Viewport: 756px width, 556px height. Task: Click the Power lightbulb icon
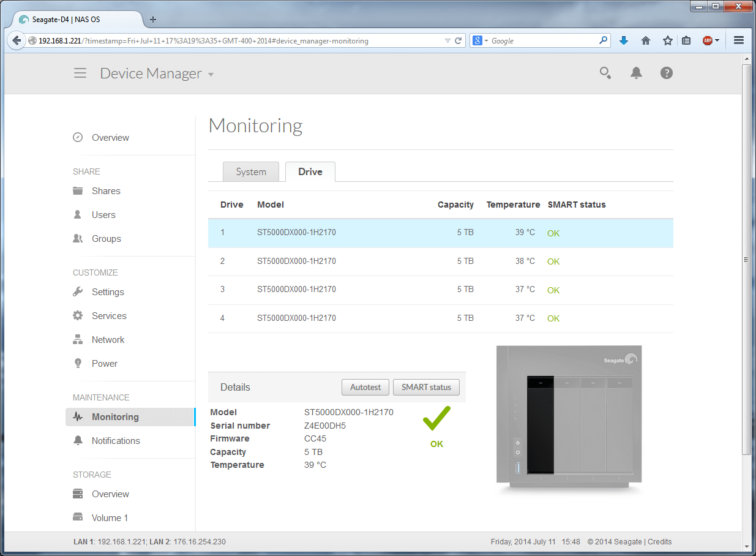[x=78, y=364]
